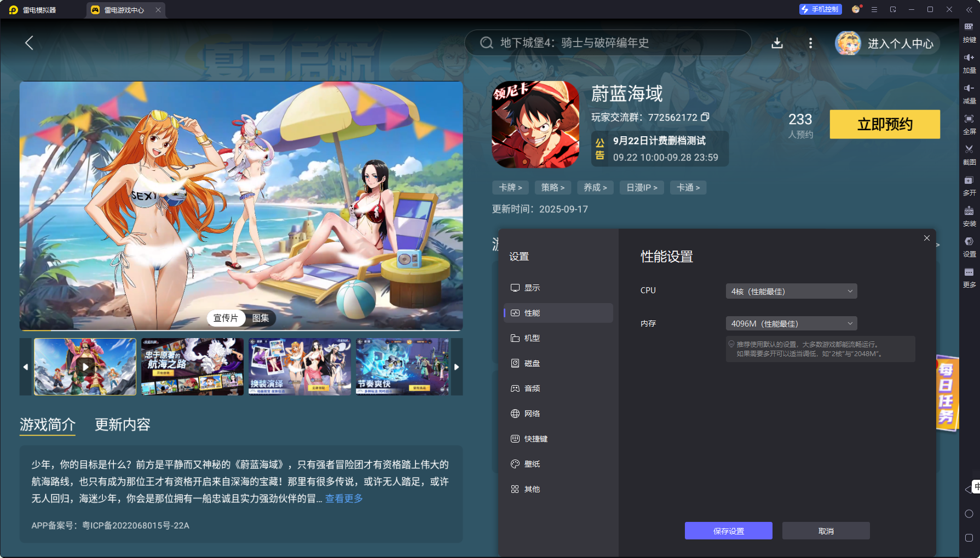This screenshot has width=980, height=558.
Task: Go back with the left arrow icon
Action: coord(30,43)
